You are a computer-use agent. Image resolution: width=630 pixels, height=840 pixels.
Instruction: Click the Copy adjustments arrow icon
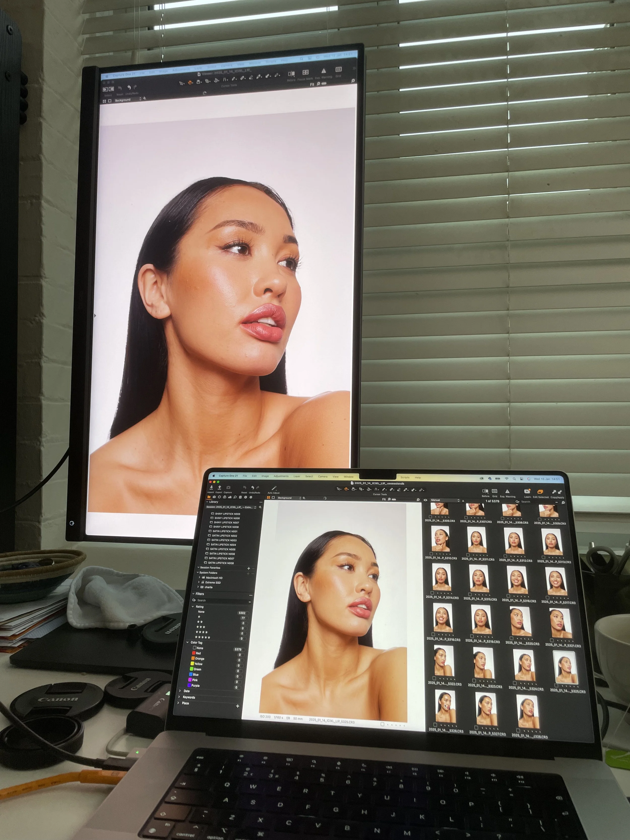pos(554,492)
